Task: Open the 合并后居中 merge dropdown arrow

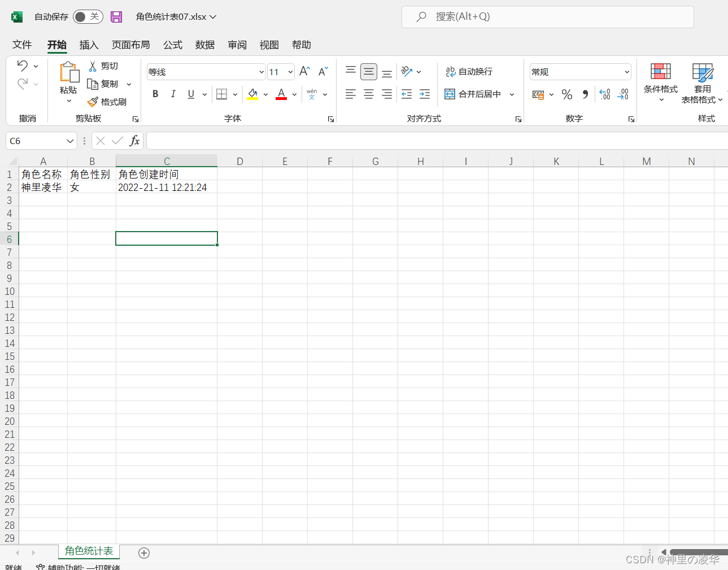Action: pyautogui.click(x=511, y=94)
